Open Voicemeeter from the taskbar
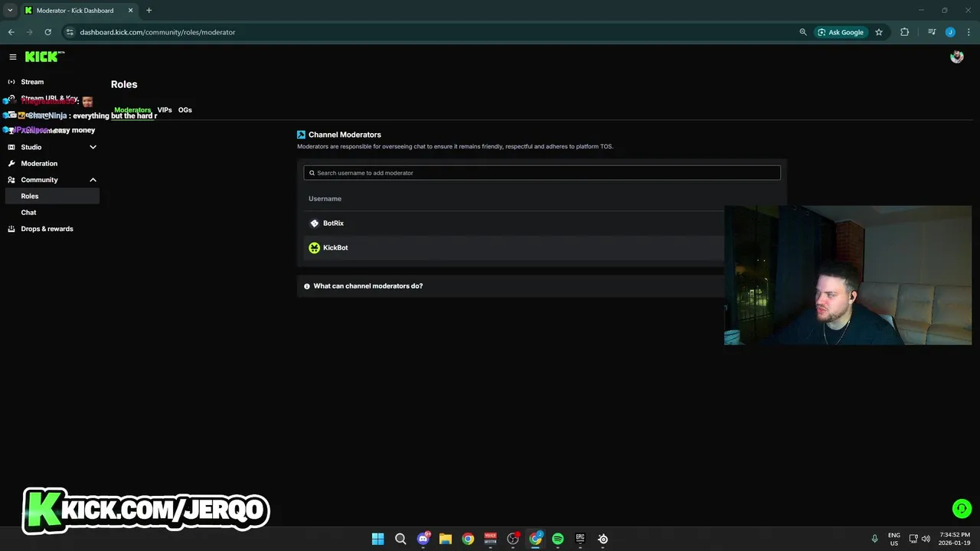Screen dimensions: 980x551 click(x=491, y=539)
